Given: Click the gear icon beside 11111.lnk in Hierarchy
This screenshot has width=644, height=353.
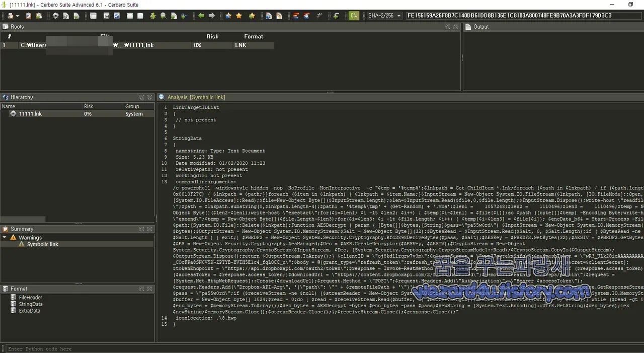Looking at the screenshot, I should coord(13,114).
